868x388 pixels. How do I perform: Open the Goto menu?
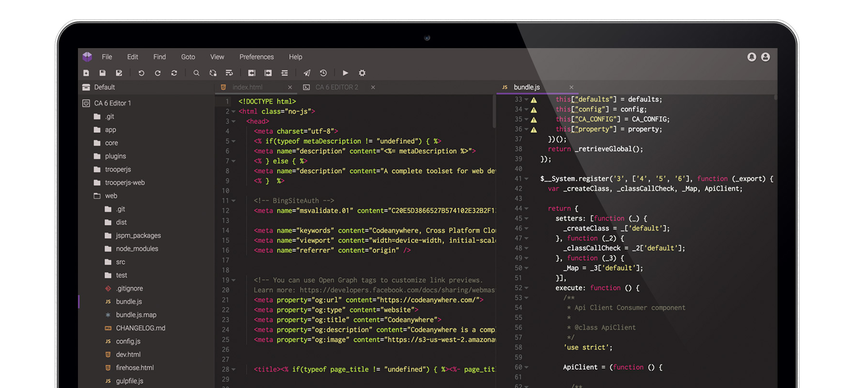pyautogui.click(x=188, y=57)
